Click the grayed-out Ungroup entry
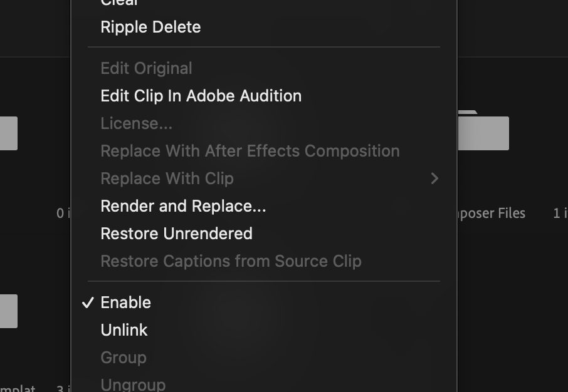 click(x=133, y=384)
